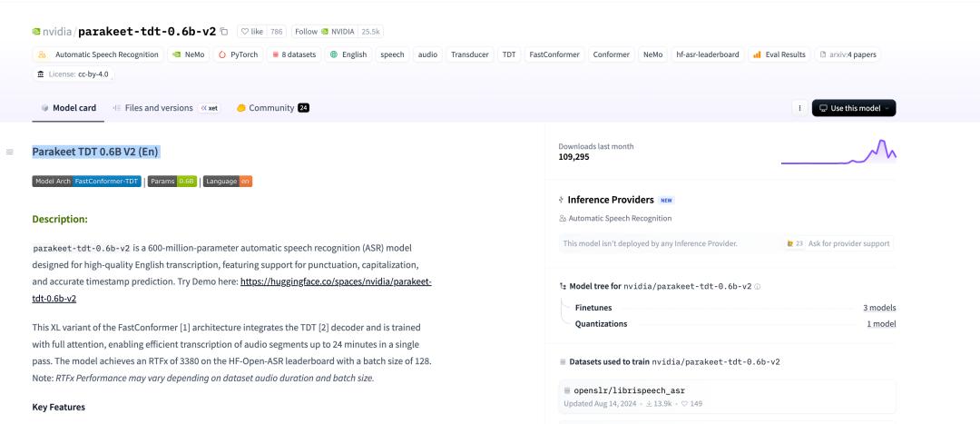Click the model tree info icon
This screenshot has height=424, width=980.
click(x=758, y=286)
